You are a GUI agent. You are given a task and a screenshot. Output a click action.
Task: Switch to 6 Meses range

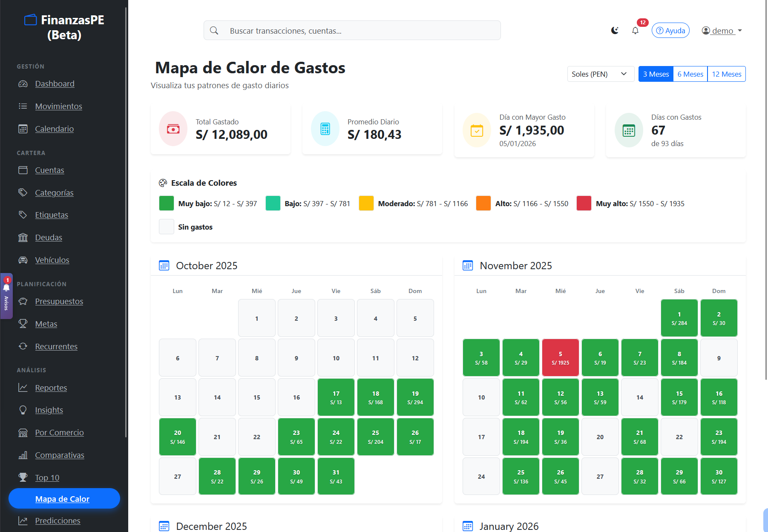[x=690, y=74]
